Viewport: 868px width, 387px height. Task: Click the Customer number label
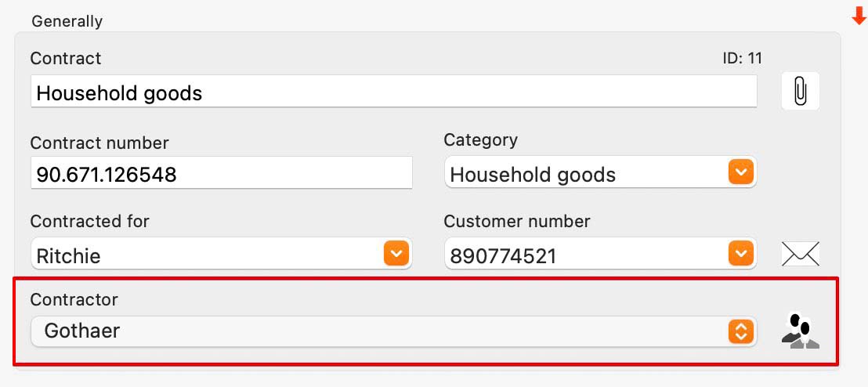point(517,222)
